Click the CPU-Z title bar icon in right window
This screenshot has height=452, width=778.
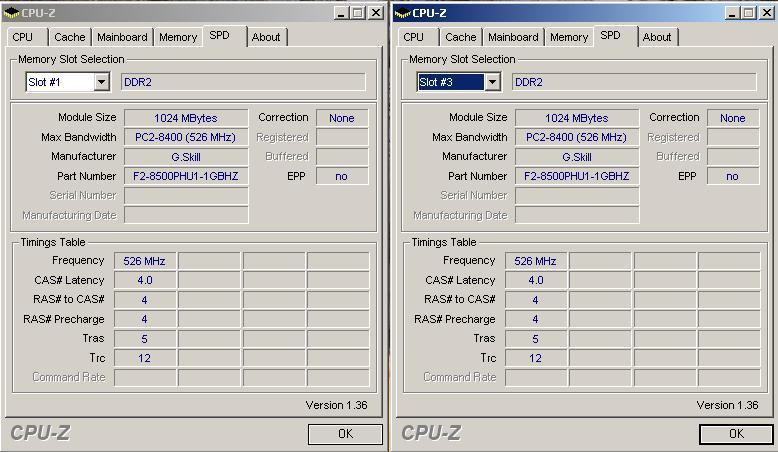(x=402, y=13)
